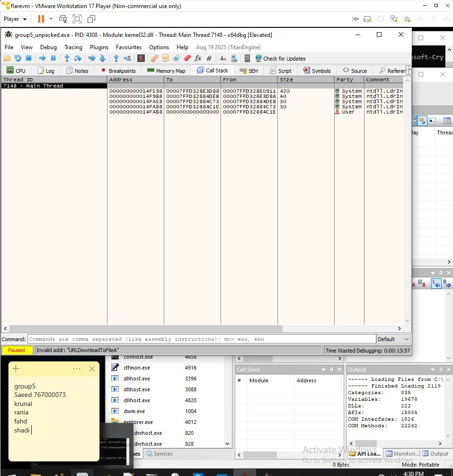Click Check for Updates button
The image size is (453, 476).
pos(280,58)
